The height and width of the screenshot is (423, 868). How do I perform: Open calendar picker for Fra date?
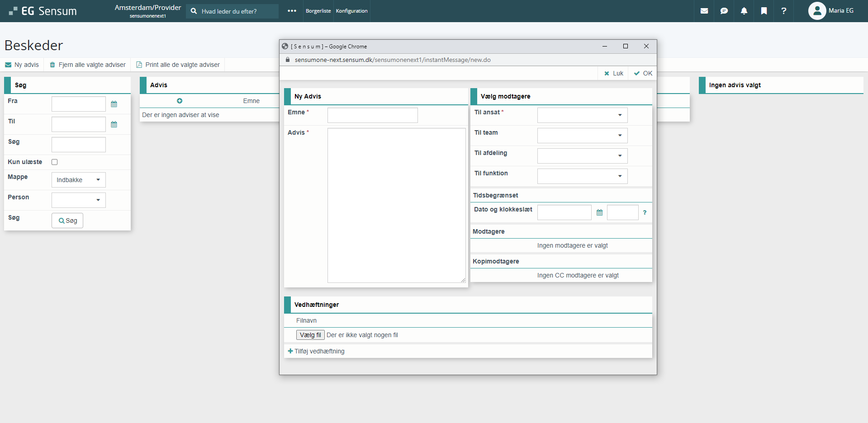coord(114,104)
